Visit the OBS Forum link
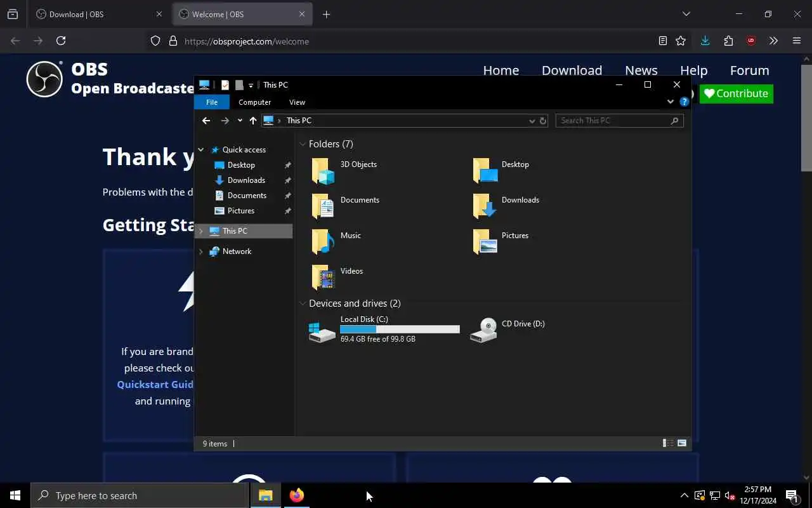This screenshot has width=812, height=508. (x=749, y=70)
